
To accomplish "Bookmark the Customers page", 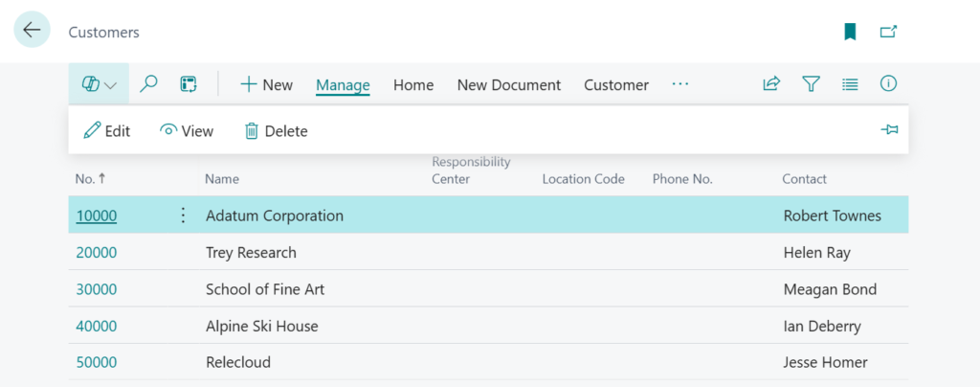I will coord(850,32).
